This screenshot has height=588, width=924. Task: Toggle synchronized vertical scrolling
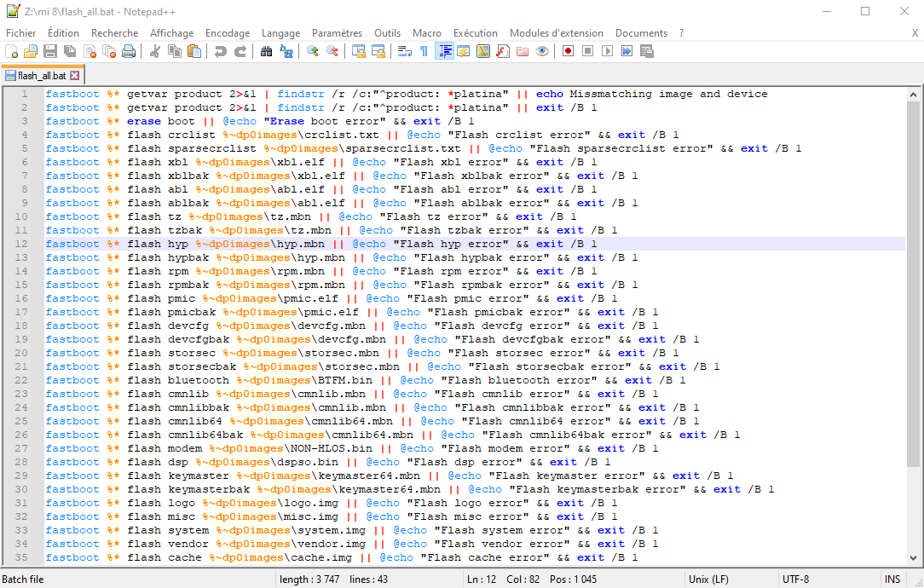(358, 51)
